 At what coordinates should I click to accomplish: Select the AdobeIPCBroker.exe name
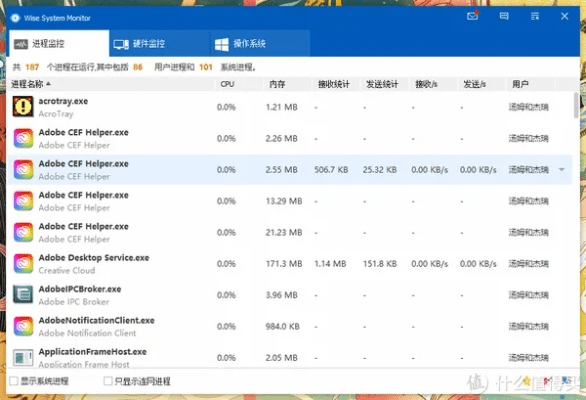tap(80, 289)
